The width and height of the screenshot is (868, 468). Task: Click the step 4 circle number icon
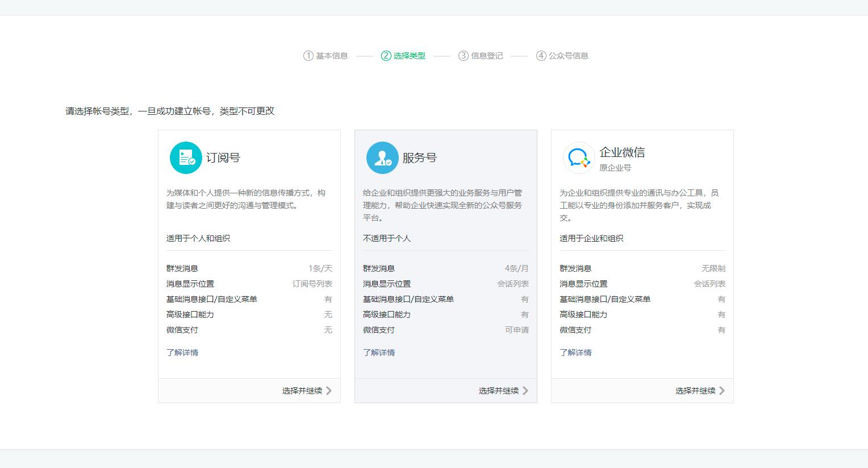pyautogui.click(x=541, y=56)
